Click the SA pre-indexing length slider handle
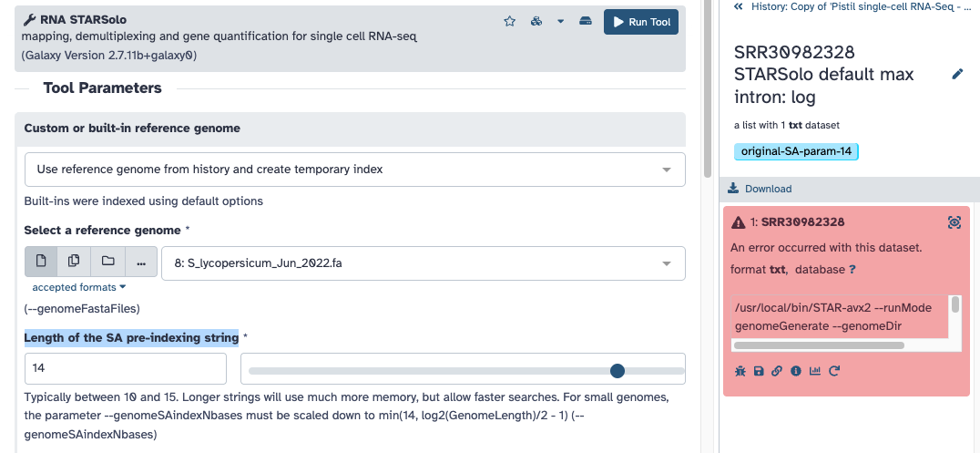 (x=618, y=370)
